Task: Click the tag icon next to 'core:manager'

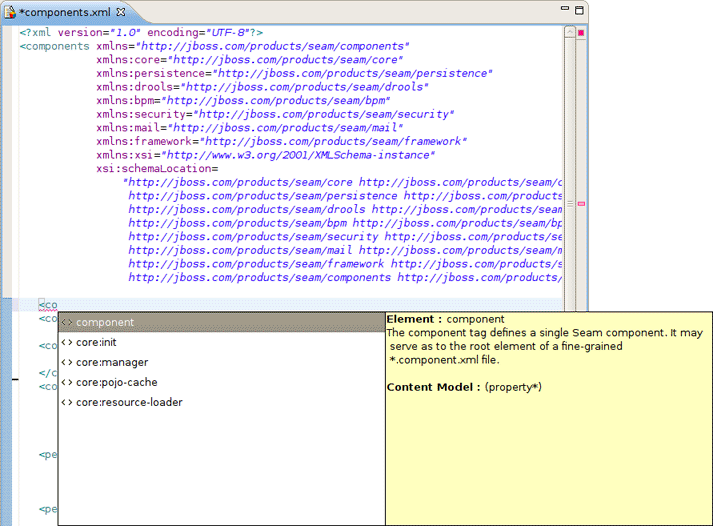Action: click(67, 363)
